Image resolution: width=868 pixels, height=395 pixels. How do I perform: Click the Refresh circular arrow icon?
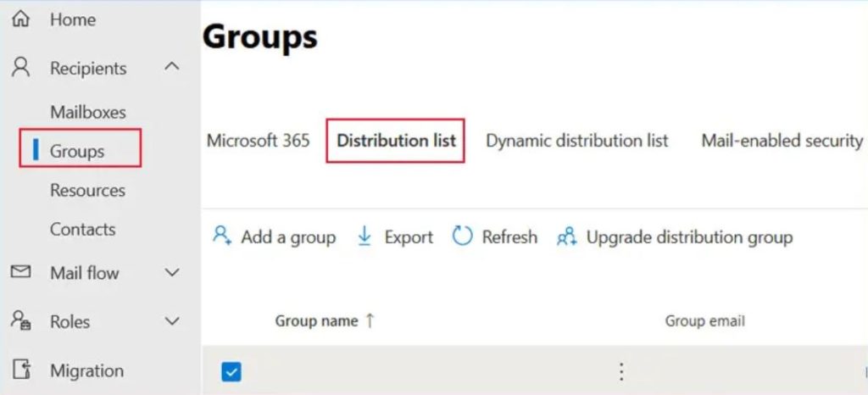coord(462,236)
